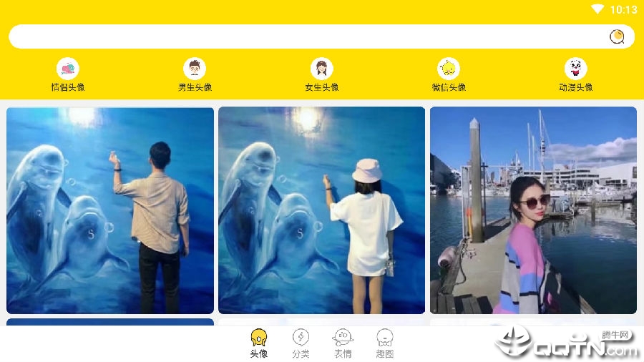The height and width of the screenshot is (362, 644).
Task: Open the woman with sunglasses harbor photo
Action: coord(533,210)
